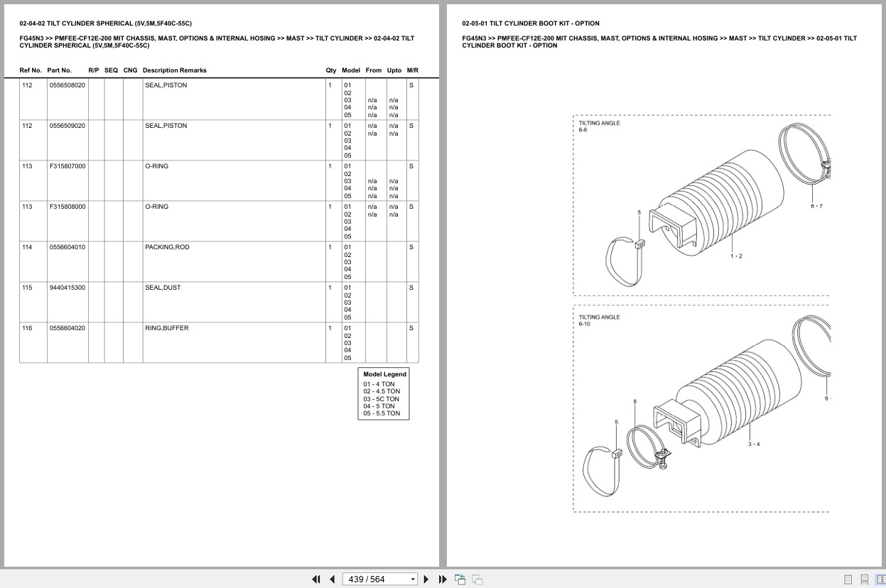Click the 02-04-02 TILT CYLINDER SPHERICAL heading
The height and width of the screenshot is (588, 886).
(x=105, y=23)
